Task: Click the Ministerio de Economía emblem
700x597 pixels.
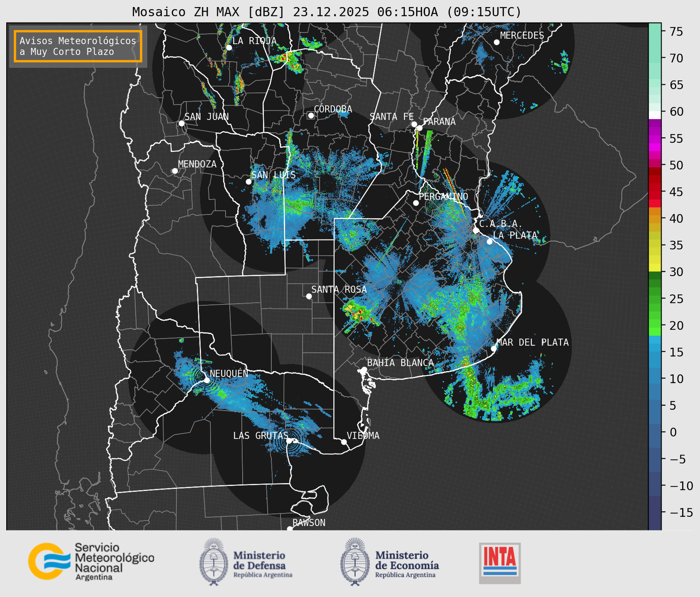Action: [x=355, y=562]
